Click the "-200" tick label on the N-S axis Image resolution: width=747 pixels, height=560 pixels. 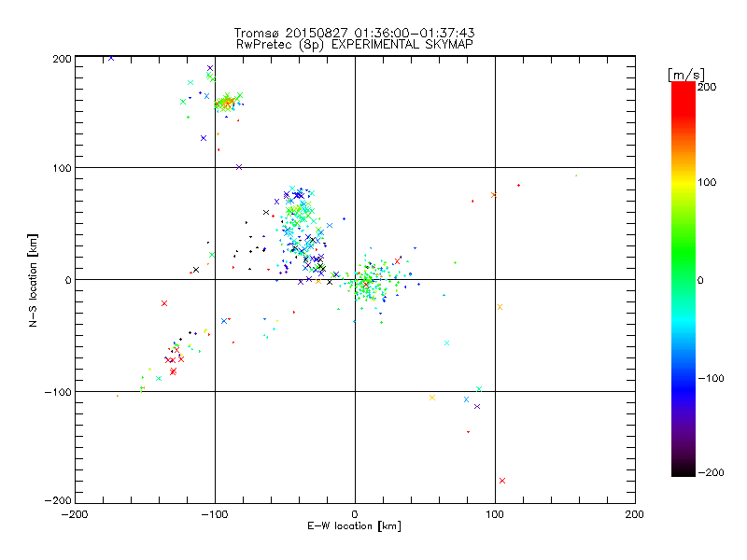click(x=58, y=500)
